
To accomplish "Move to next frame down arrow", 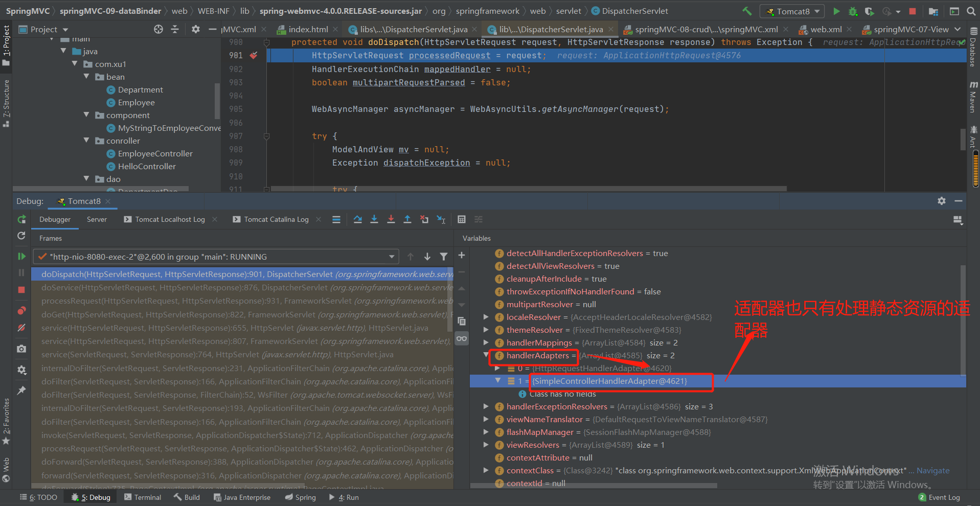I will coord(427,257).
